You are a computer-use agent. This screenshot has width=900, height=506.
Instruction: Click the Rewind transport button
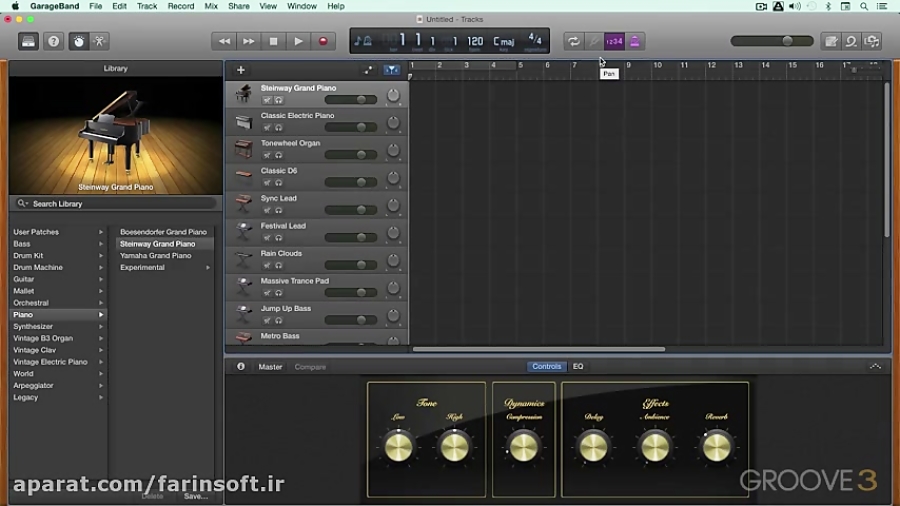click(x=224, y=41)
